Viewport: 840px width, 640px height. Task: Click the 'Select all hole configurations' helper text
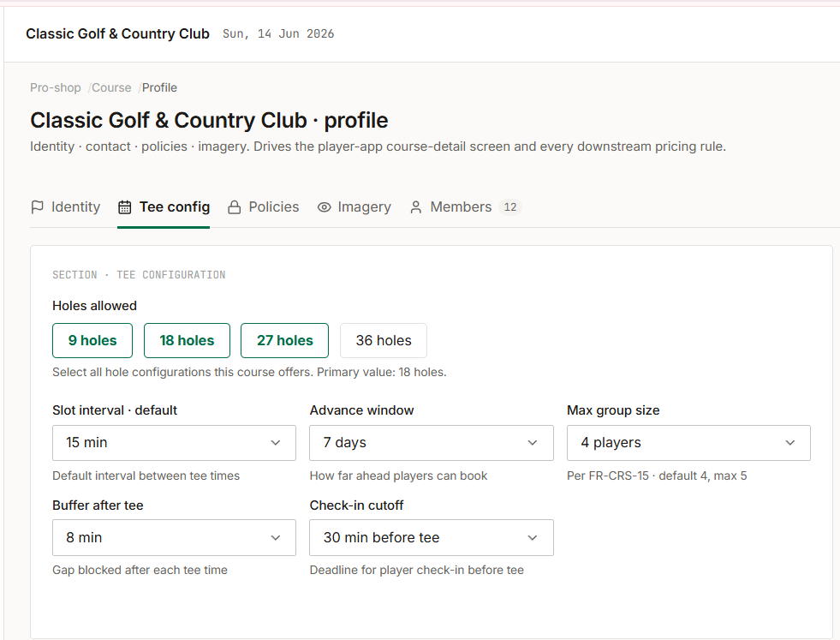[x=249, y=373]
